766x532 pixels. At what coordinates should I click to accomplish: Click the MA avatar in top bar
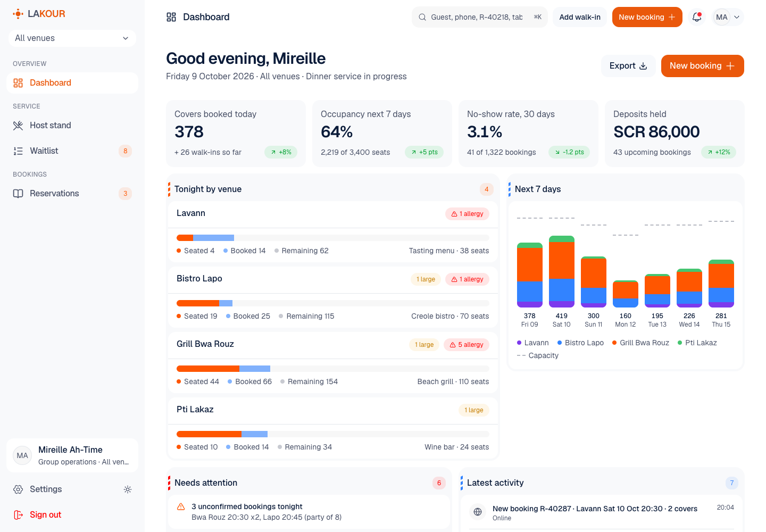[722, 17]
